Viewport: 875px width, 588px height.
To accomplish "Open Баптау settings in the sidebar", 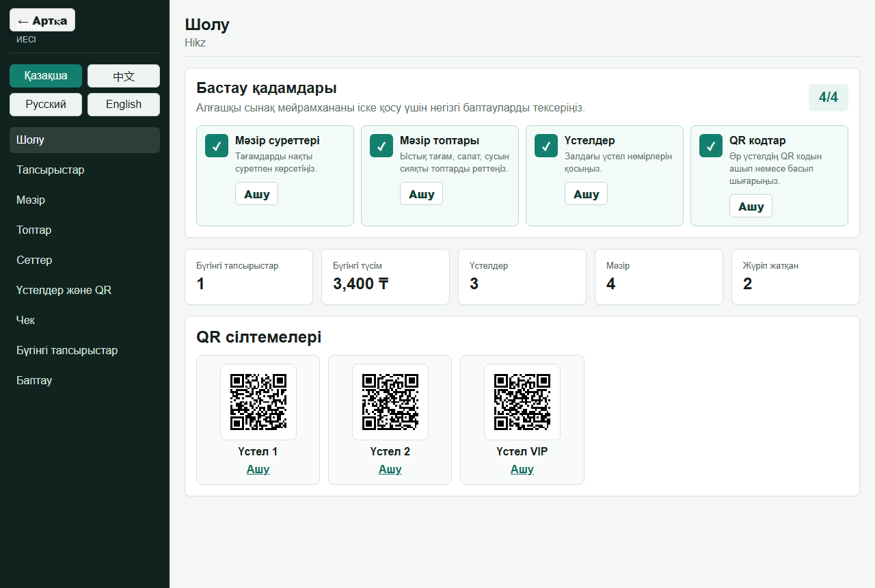I will click(85, 381).
